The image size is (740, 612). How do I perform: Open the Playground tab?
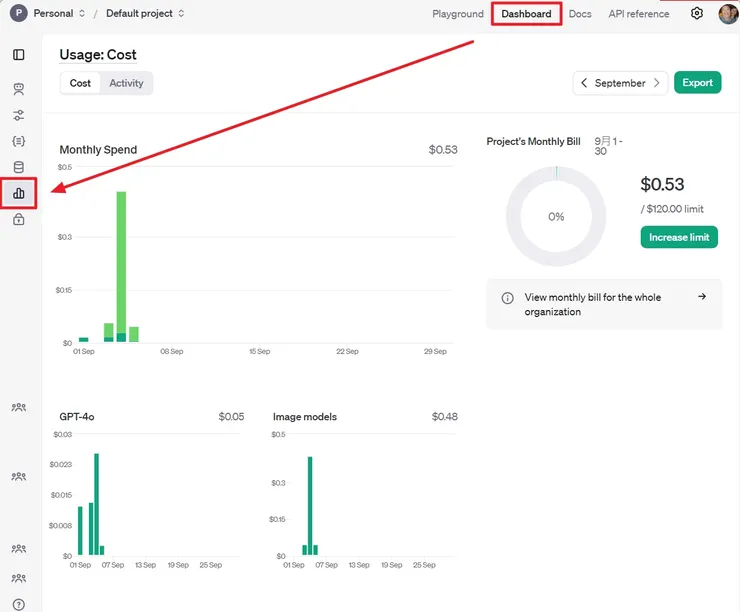[x=458, y=14]
